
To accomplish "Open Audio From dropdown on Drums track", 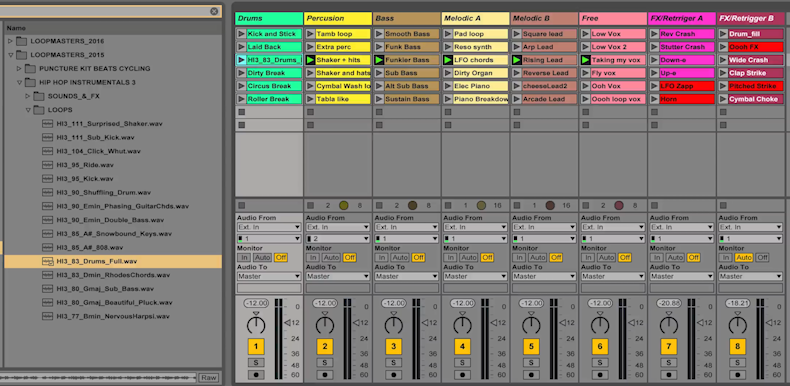I will pos(269,227).
